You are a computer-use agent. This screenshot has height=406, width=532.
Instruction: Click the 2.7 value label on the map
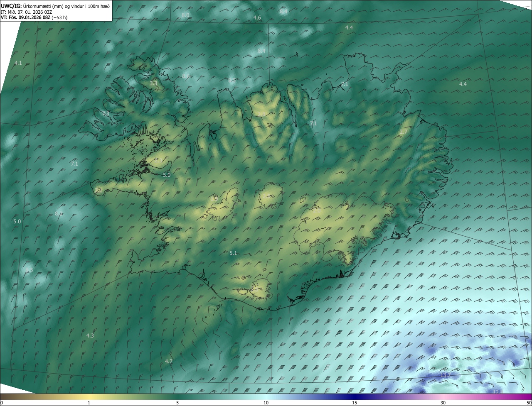tap(404, 132)
